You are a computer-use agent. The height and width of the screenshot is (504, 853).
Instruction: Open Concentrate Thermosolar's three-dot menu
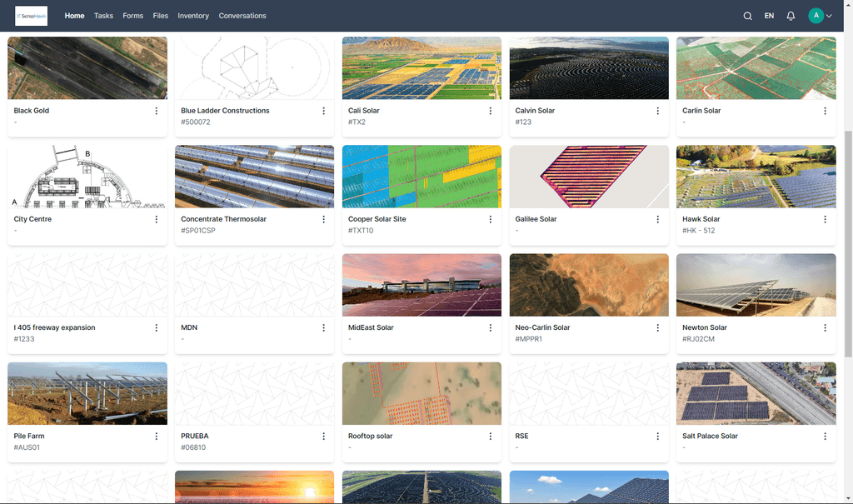pyautogui.click(x=323, y=219)
